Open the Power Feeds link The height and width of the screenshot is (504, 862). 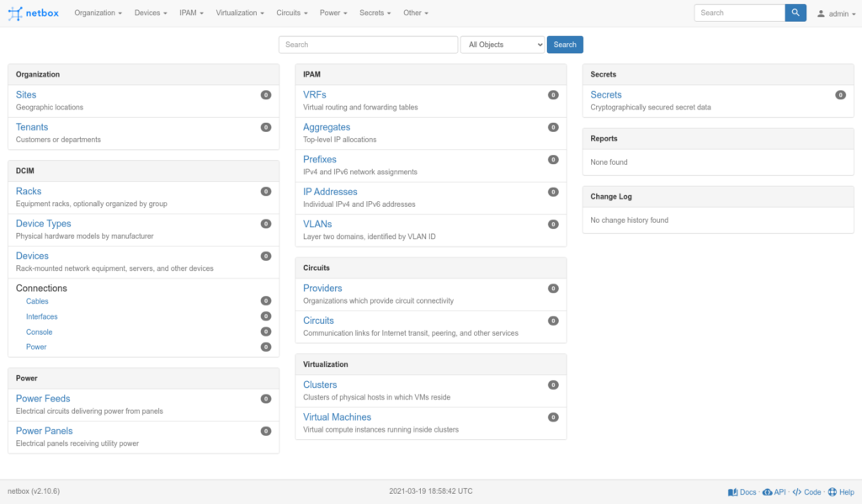43,399
